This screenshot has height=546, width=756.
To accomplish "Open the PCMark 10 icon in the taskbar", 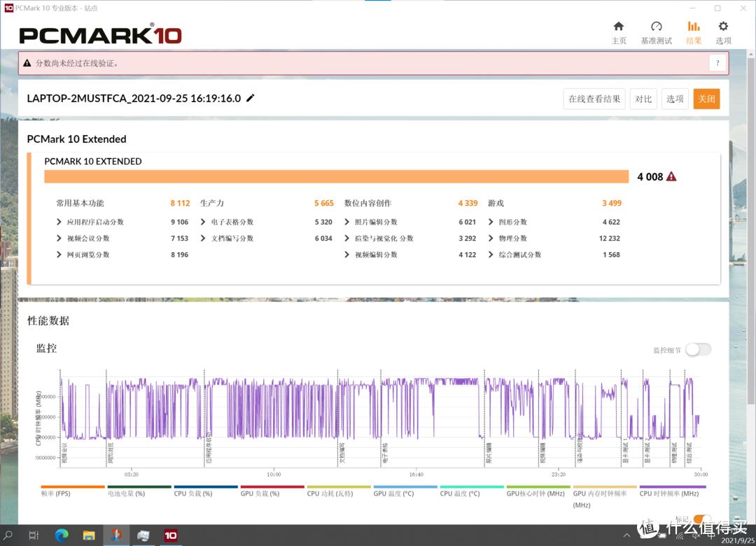I will [x=170, y=535].
